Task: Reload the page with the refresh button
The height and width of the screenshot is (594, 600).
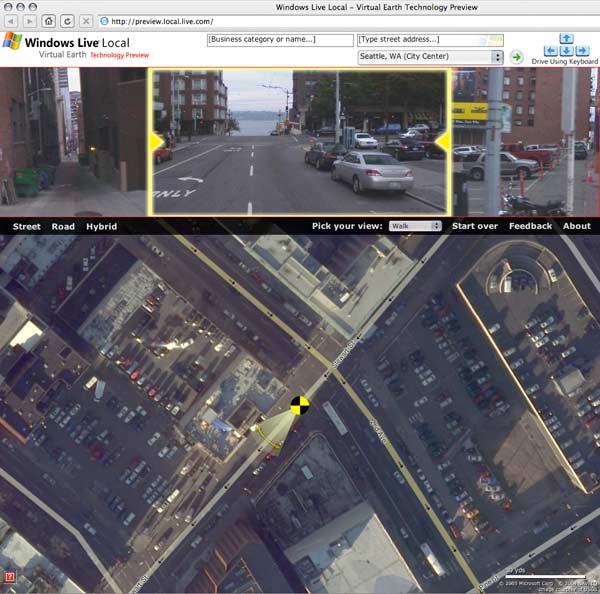Action: point(67,20)
